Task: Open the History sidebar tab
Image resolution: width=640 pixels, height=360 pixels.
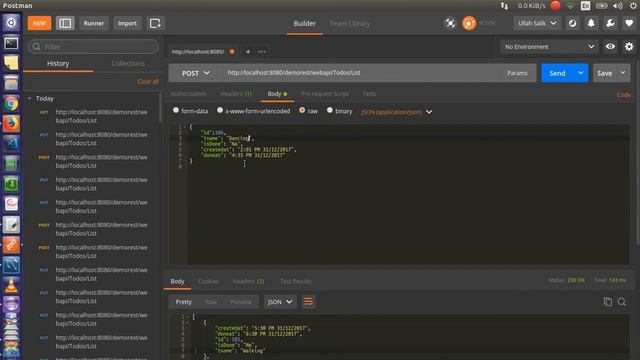Action: click(58, 63)
